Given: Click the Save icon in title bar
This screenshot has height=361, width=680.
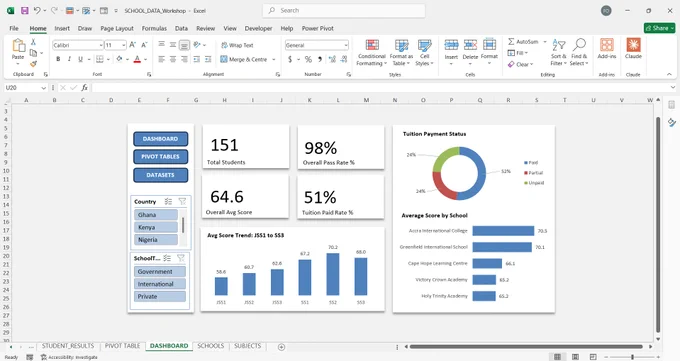Looking at the screenshot, I should pos(25,10).
